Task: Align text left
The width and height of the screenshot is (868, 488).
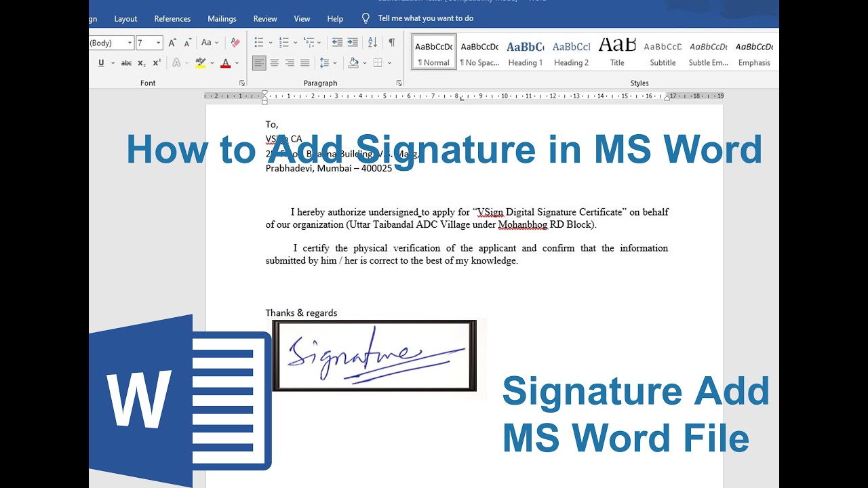Action: click(x=259, y=63)
